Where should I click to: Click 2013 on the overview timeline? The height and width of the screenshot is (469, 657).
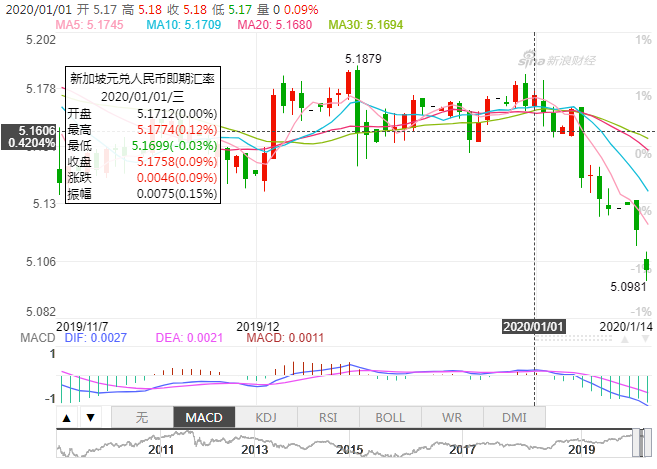pos(254,451)
